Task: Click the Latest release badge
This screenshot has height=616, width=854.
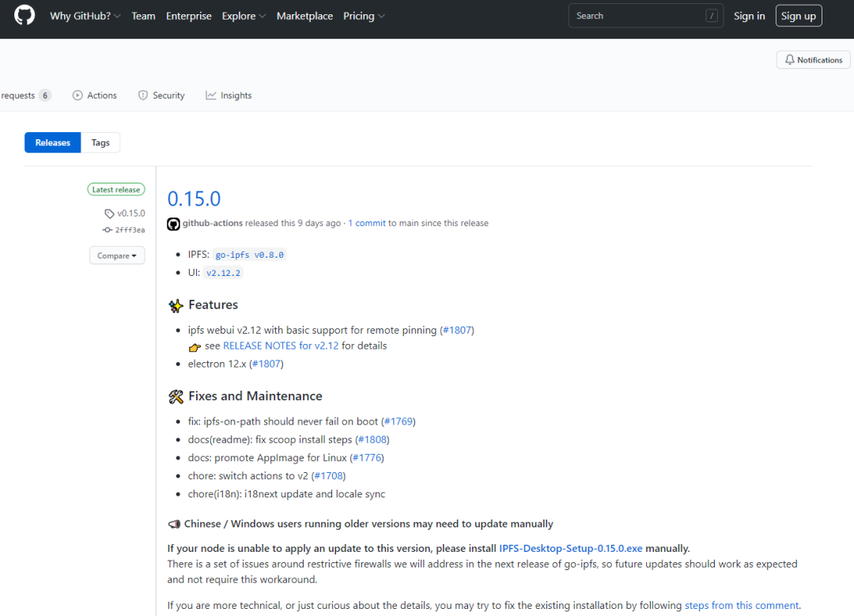Action: tap(116, 190)
